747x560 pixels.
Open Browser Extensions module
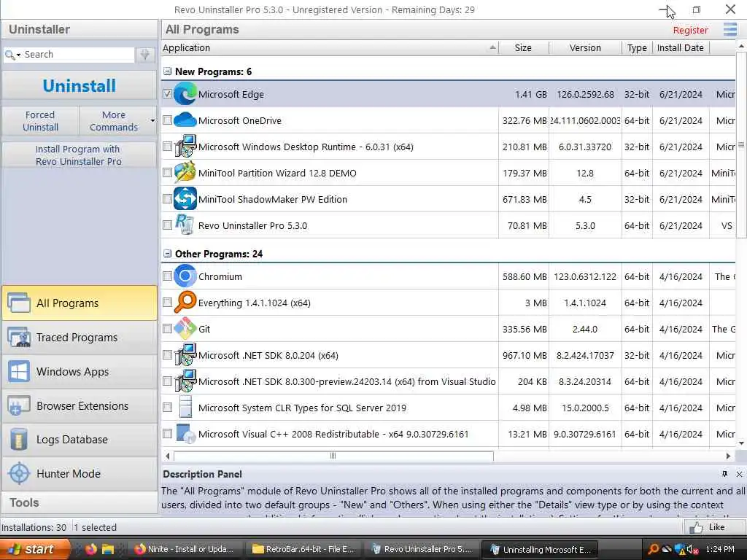[x=79, y=405]
